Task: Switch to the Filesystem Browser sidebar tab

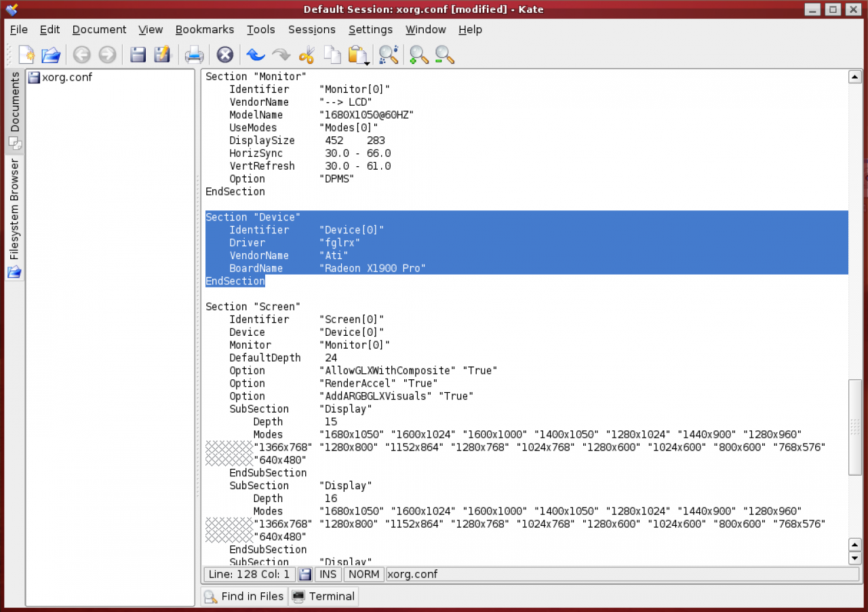Action: point(14,217)
